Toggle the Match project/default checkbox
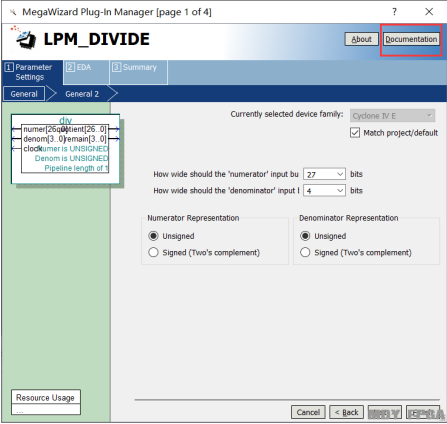The width and height of the screenshot is (447, 424). [355, 133]
